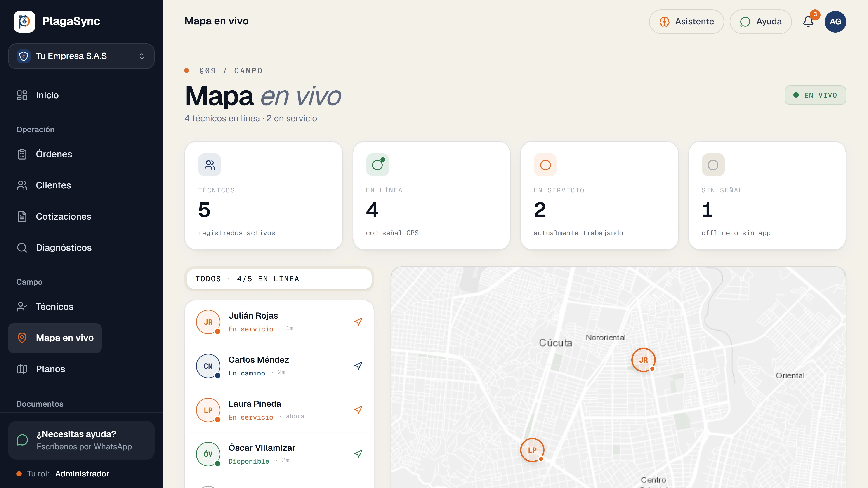Open the ¿Necesitas ayuda? WhatsApp card
The image size is (868, 488).
click(x=81, y=440)
